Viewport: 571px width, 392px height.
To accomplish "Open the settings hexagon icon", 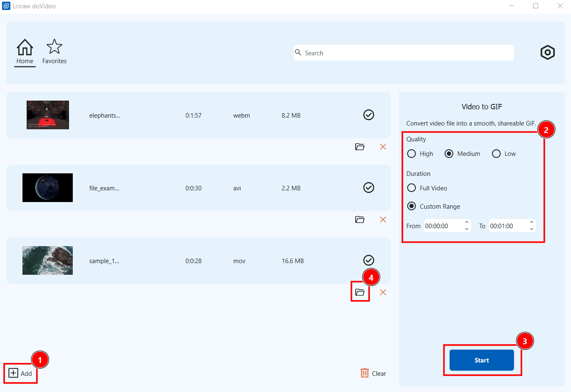I will coord(547,52).
